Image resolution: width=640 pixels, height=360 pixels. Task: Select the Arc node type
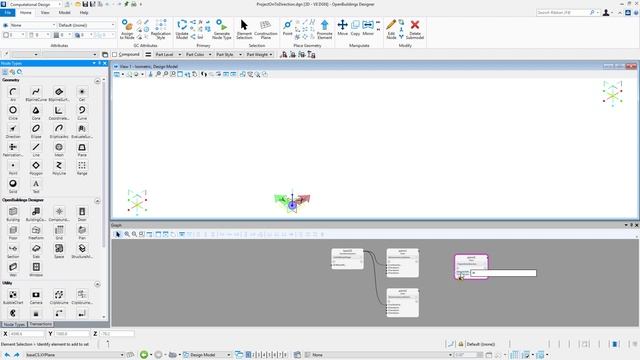pyautogui.click(x=13, y=93)
